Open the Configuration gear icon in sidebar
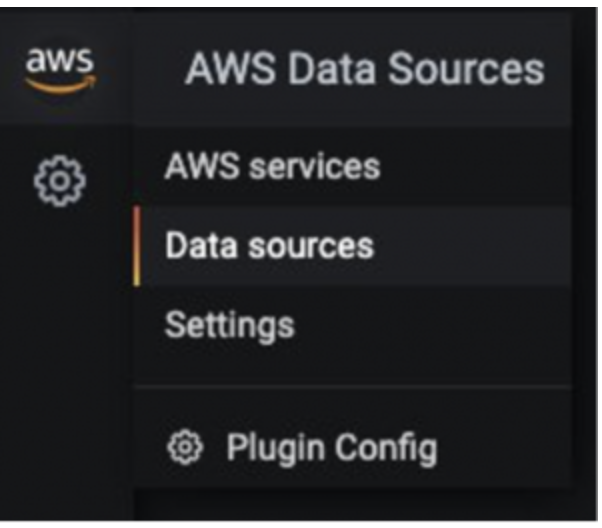Viewport: 602px width, 528px height. (60, 181)
